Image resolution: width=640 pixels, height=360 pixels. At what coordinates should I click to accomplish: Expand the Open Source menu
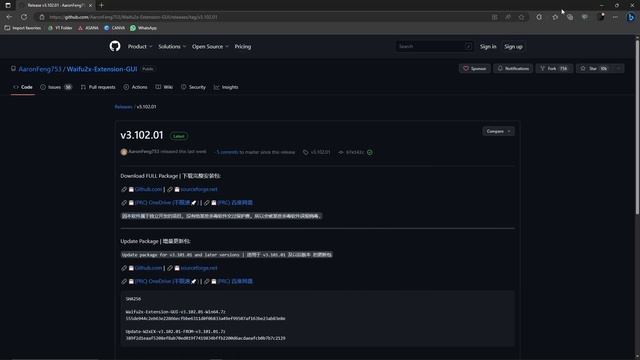pyautogui.click(x=210, y=47)
